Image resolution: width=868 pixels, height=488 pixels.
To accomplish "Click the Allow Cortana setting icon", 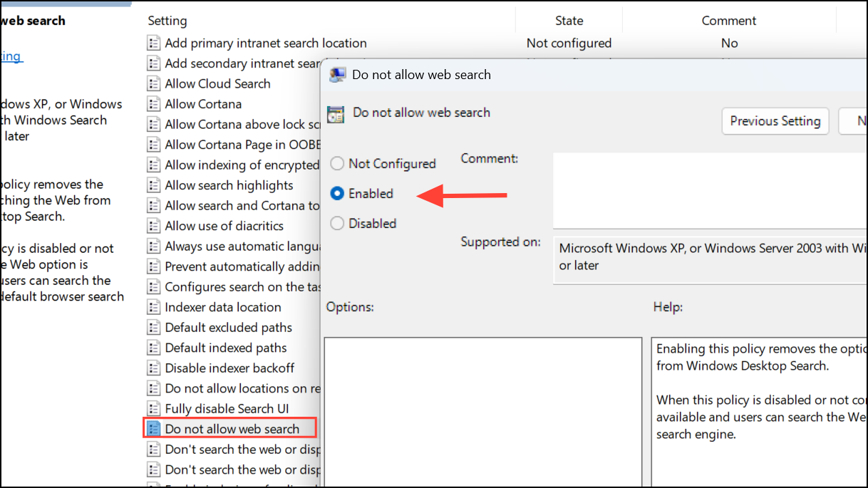I will (x=154, y=104).
